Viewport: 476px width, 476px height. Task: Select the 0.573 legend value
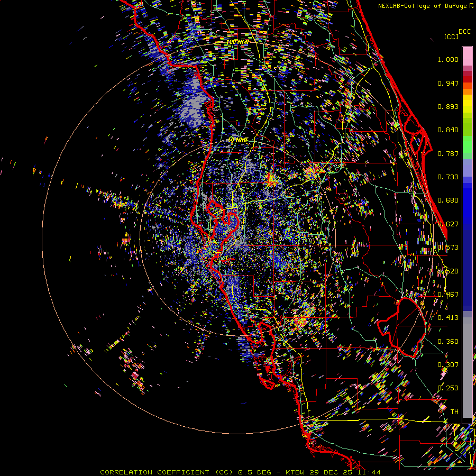coord(448,248)
